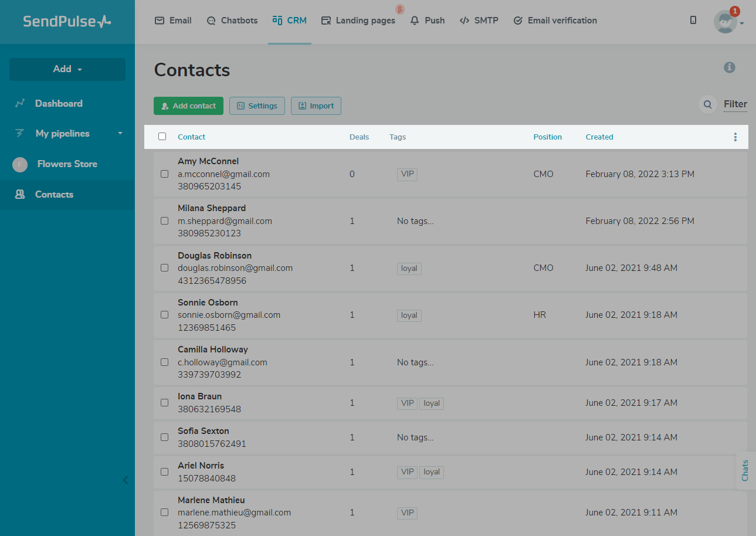
Task: Open the Filter link
Action: [735, 104]
